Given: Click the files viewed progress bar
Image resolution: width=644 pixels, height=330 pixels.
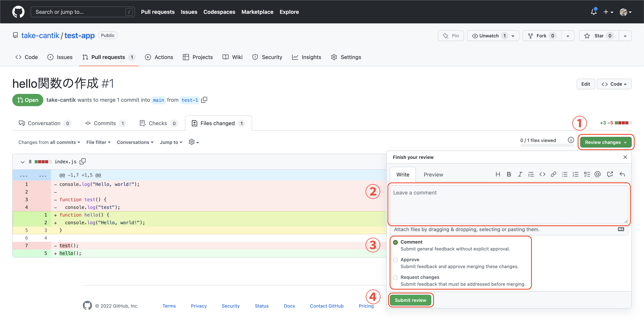Looking at the screenshot, I should point(547,145).
